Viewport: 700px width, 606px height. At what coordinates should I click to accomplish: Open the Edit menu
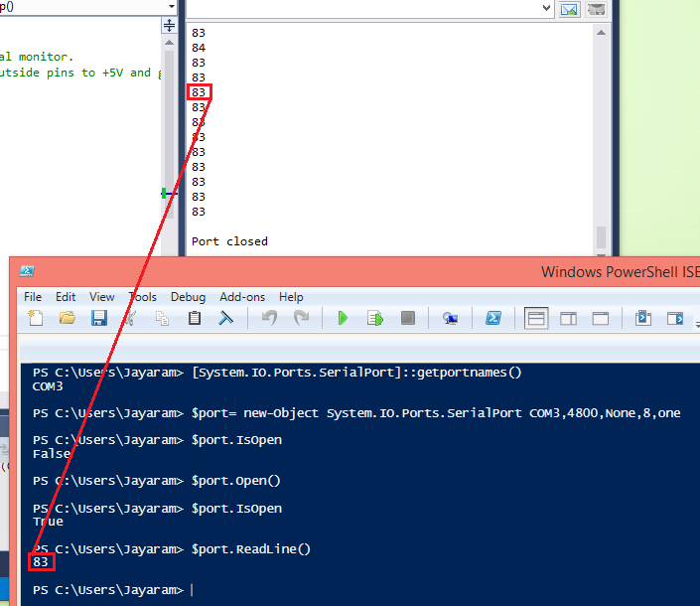click(x=66, y=297)
